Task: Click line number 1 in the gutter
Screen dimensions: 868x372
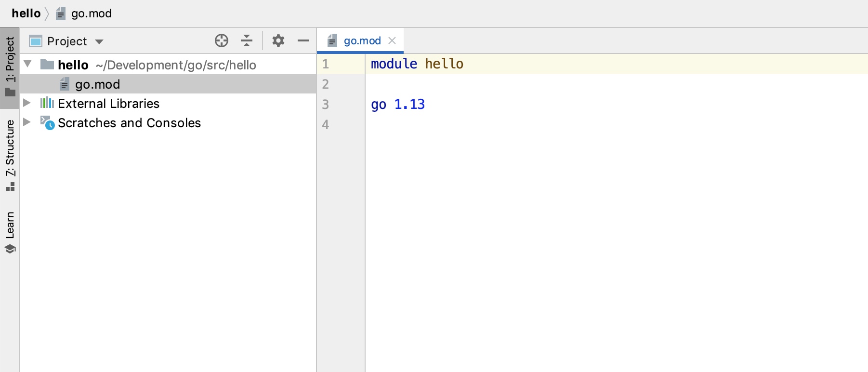Action: [x=326, y=64]
